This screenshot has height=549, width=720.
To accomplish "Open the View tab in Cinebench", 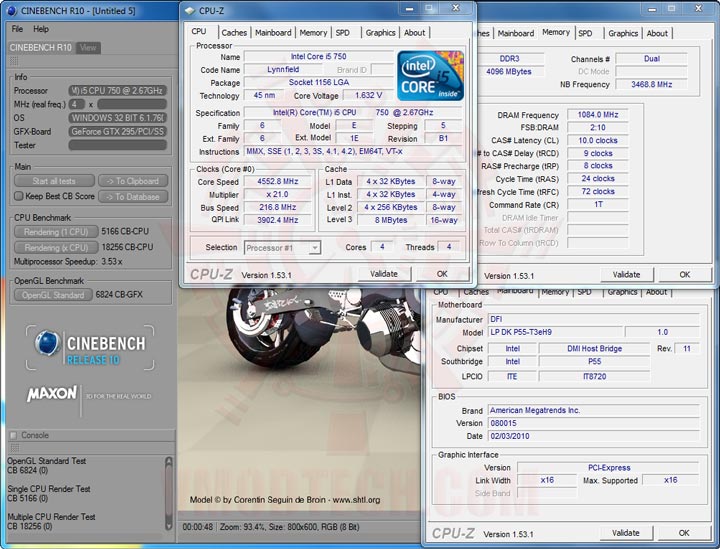I will 88,47.
